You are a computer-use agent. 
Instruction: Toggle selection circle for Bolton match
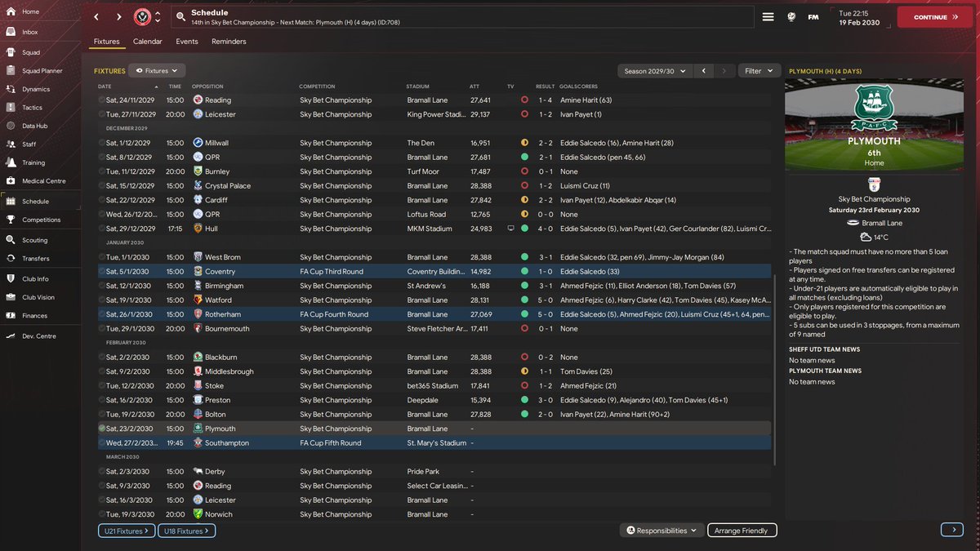coord(102,414)
